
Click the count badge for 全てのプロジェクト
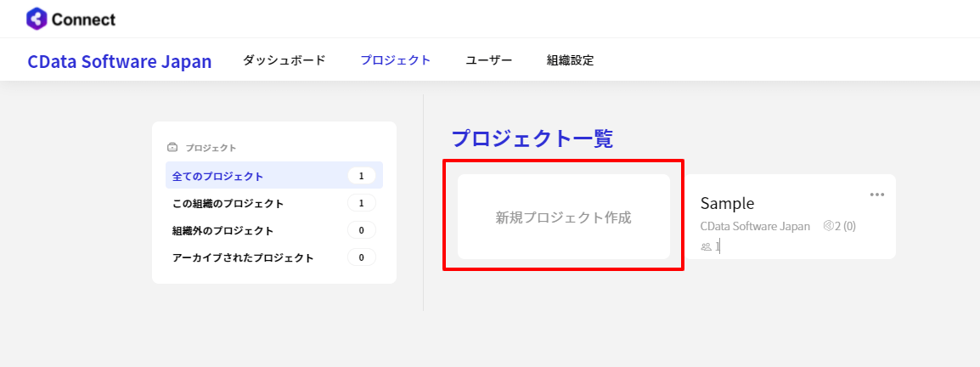point(361,176)
